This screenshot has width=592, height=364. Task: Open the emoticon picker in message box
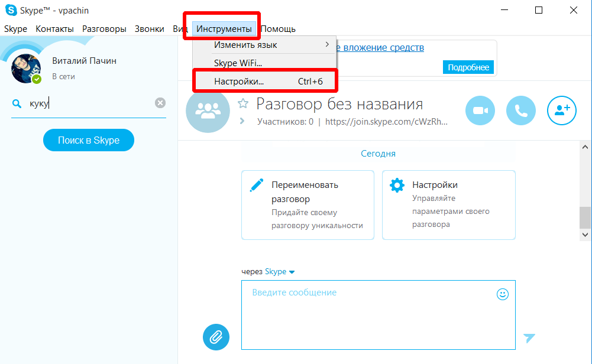pos(503,294)
